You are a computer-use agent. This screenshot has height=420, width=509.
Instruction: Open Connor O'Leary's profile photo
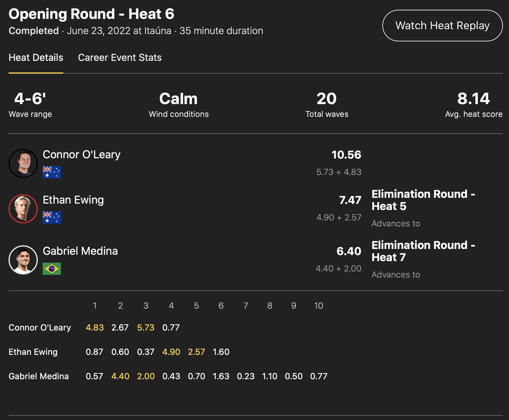coord(23,163)
